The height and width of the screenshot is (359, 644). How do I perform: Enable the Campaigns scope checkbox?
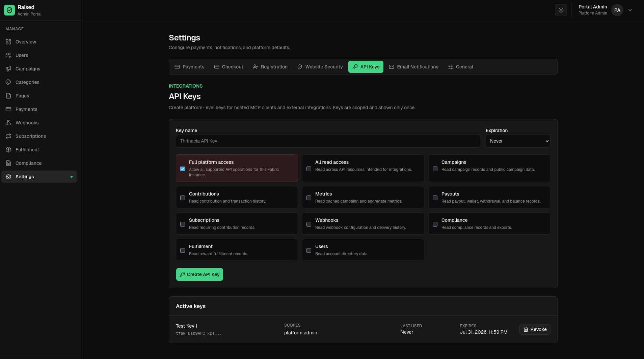(435, 169)
